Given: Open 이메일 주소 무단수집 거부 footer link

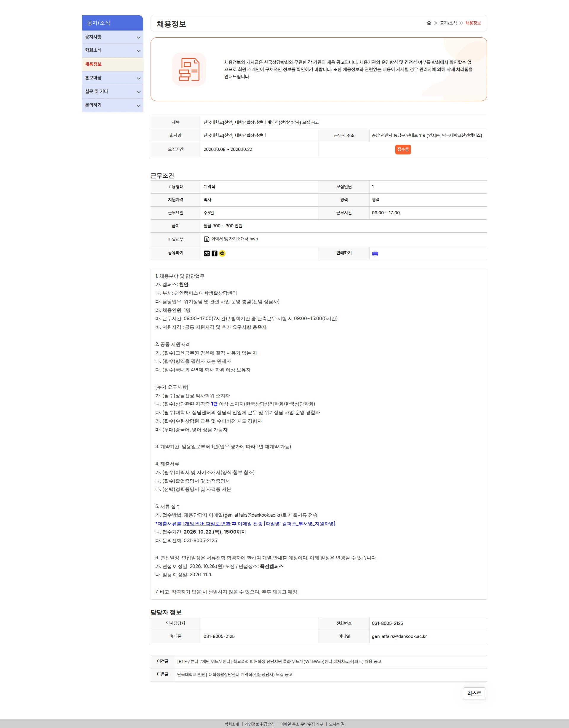Looking at the screenshot, I should click(x=301, y=724).
